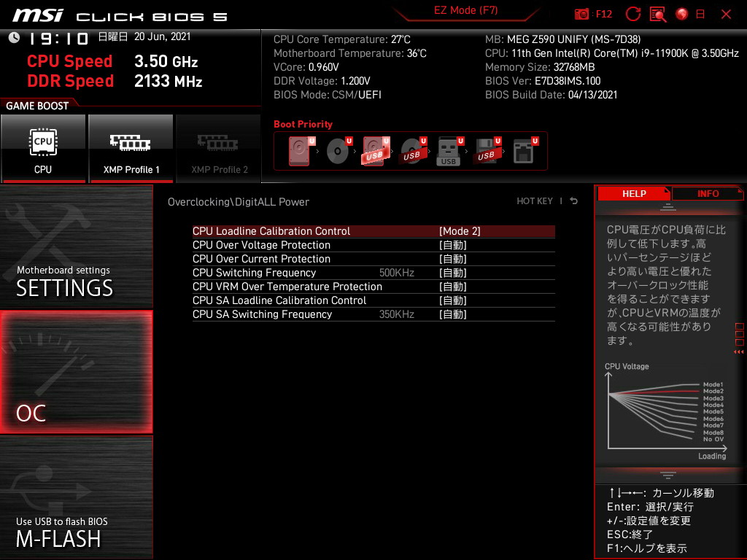This screenshot has width=747, height=560.
Task: Open CPU Switching Frequency value dropdown
Action: (x=452, y=273)
